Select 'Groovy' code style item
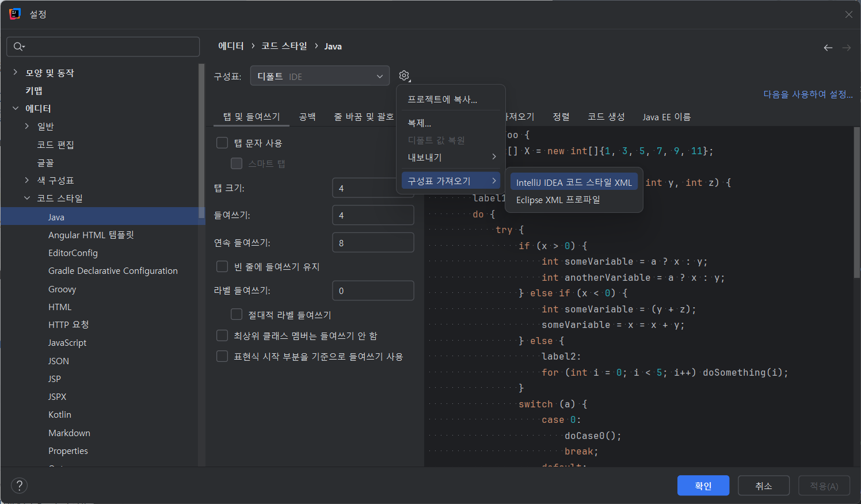The image size is (861, 504). coord(62,289)
